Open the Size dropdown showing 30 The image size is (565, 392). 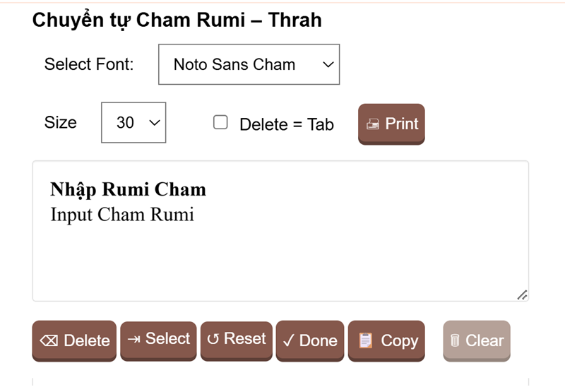[x=133, y=123]
